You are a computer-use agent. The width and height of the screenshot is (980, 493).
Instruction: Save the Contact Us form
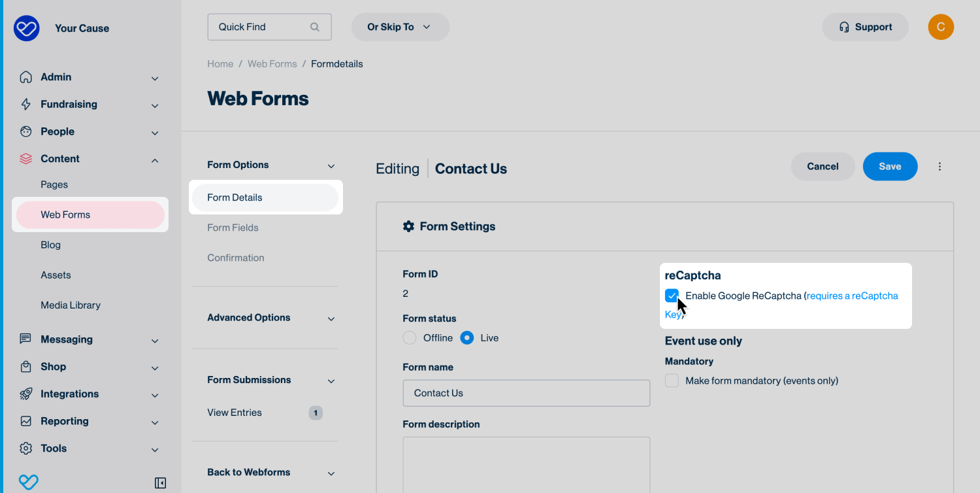point(890,167)
